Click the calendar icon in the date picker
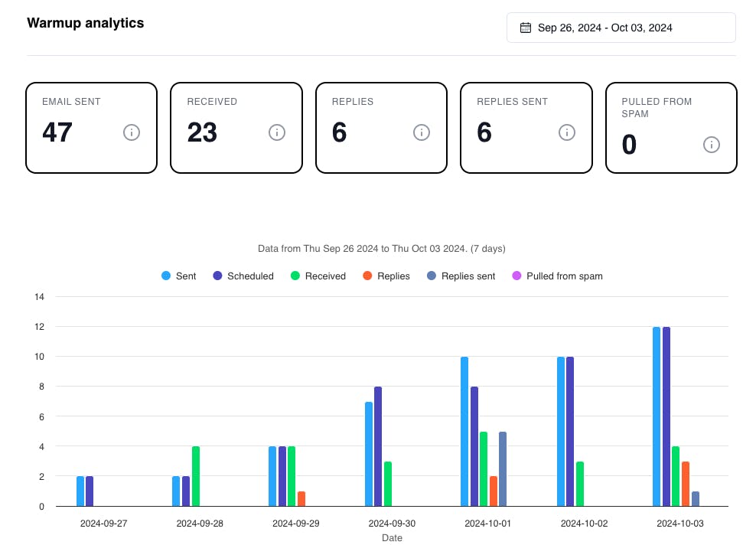This screenshot has width=756, height=545. [x=525, y=27]
